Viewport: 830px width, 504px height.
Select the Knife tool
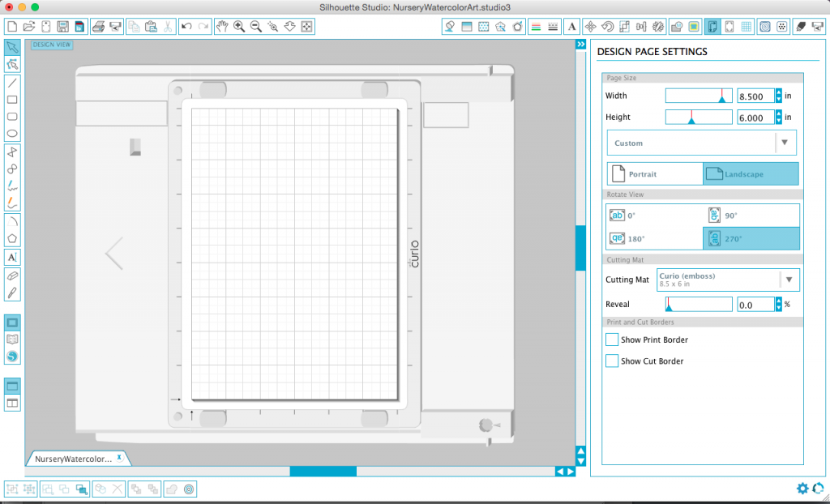click(x=12, y=293)
